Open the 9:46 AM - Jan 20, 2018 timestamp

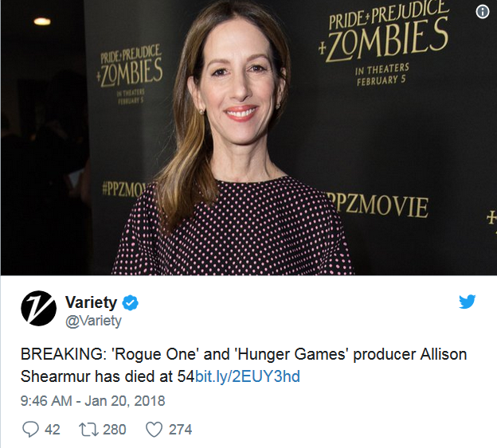(93, 401)
